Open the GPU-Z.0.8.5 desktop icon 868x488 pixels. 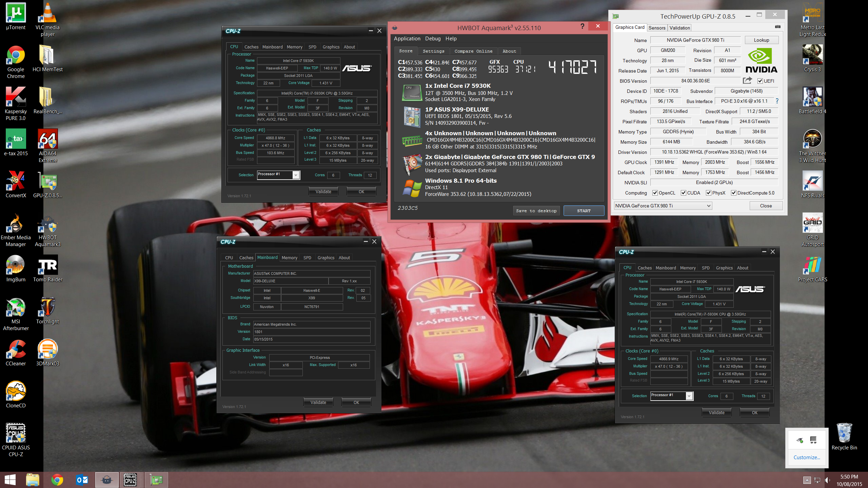47,184
